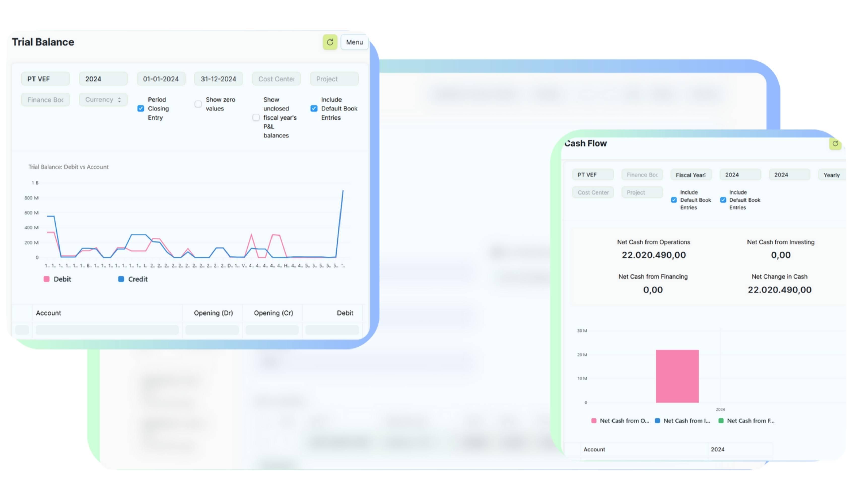
Task: Click the 01-01-2024 from date field
Action: pyautogui.click(x=161, y=79)
